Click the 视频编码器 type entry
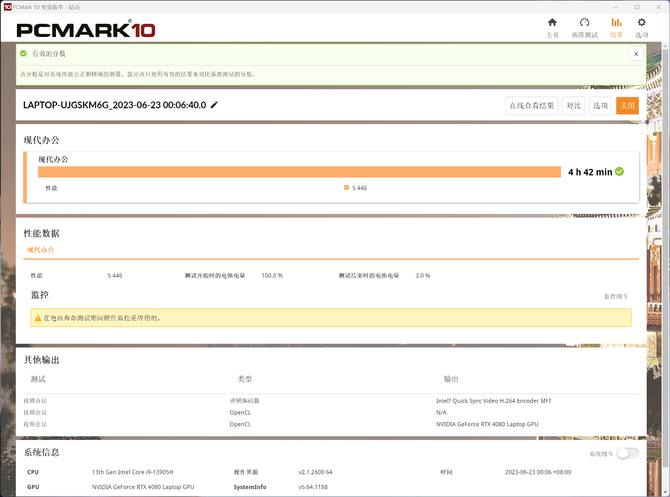Screen dimensions: 670x497 coord(244,401)
